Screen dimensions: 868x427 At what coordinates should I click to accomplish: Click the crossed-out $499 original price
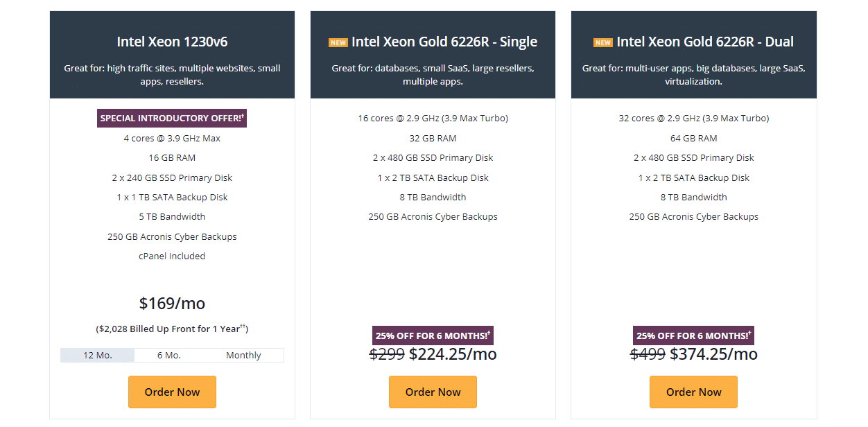point(648,354)
